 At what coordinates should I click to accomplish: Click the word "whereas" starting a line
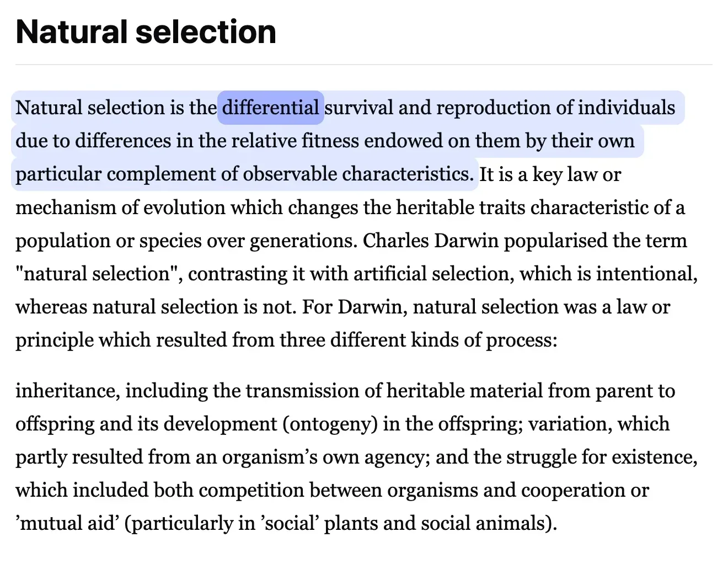(51, 306)
